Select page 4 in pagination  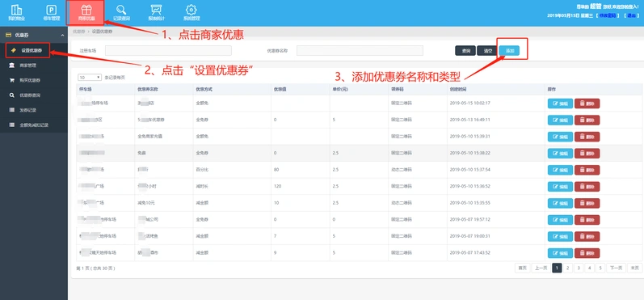[589, 268]
